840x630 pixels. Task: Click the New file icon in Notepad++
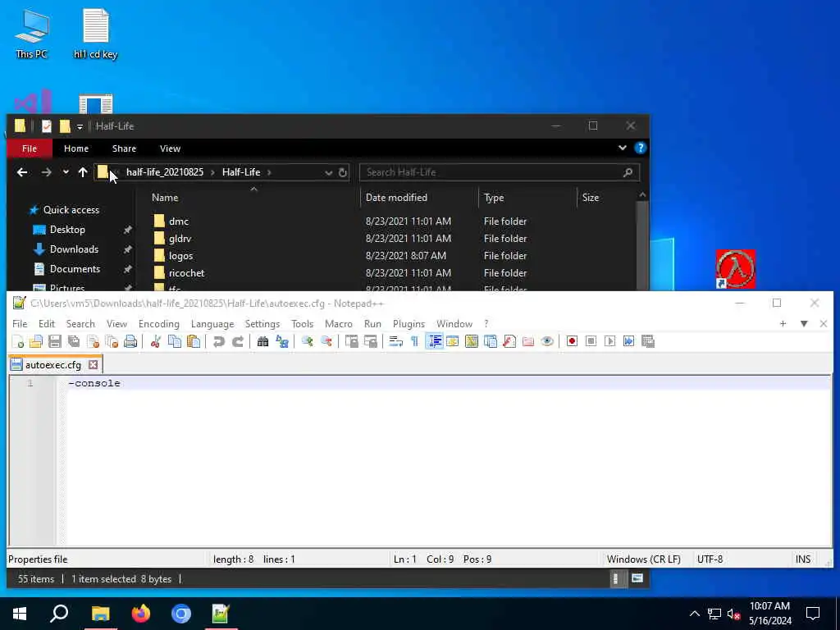(17, 341)
